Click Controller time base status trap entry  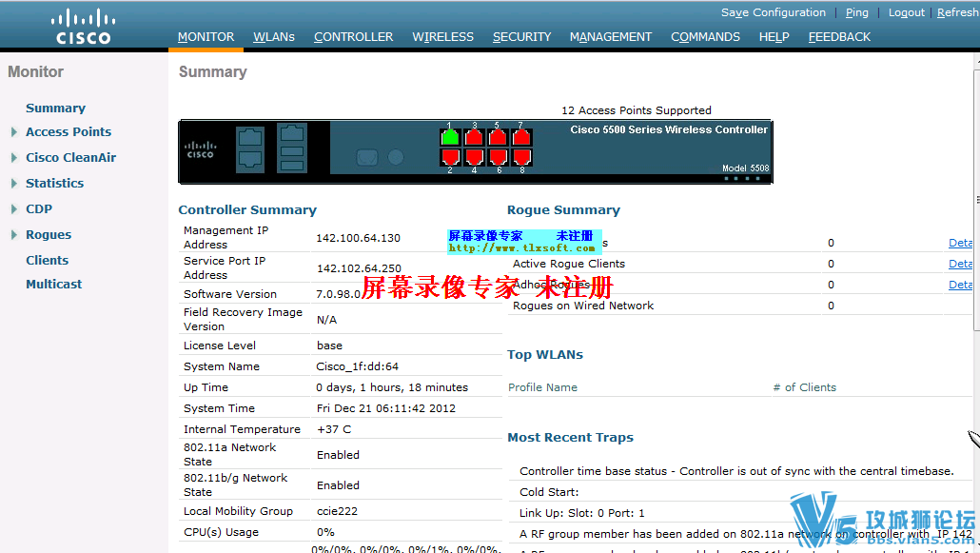(x=736, y=471)
